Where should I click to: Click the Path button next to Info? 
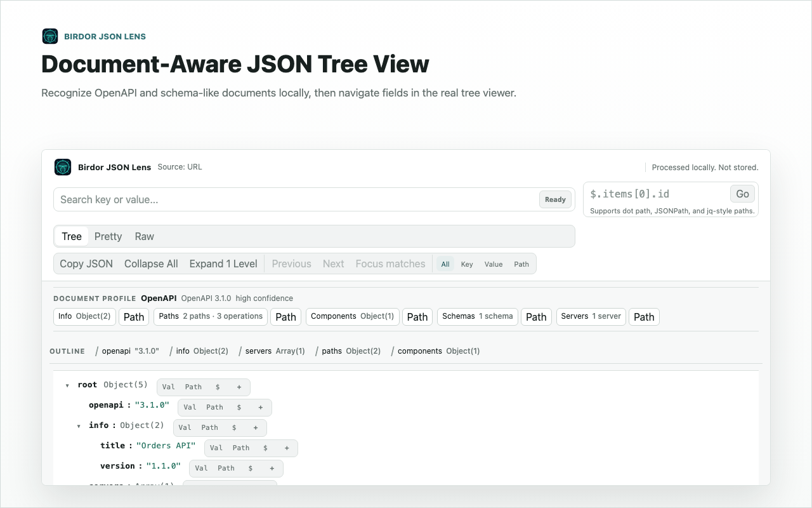coord(134,317)
